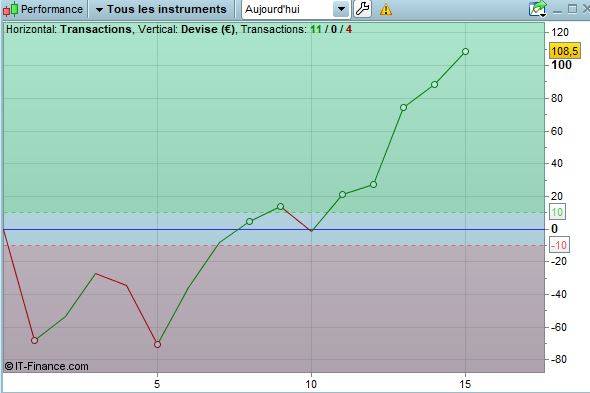590x393 pixels.
Task: Click the yellow warning triangle icon
Action: [386, 9]
